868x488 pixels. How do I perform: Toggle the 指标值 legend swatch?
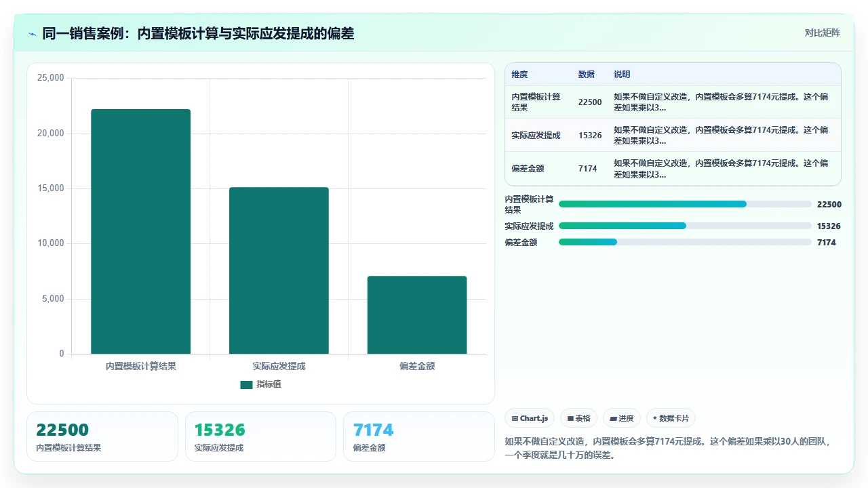(246, 384)
